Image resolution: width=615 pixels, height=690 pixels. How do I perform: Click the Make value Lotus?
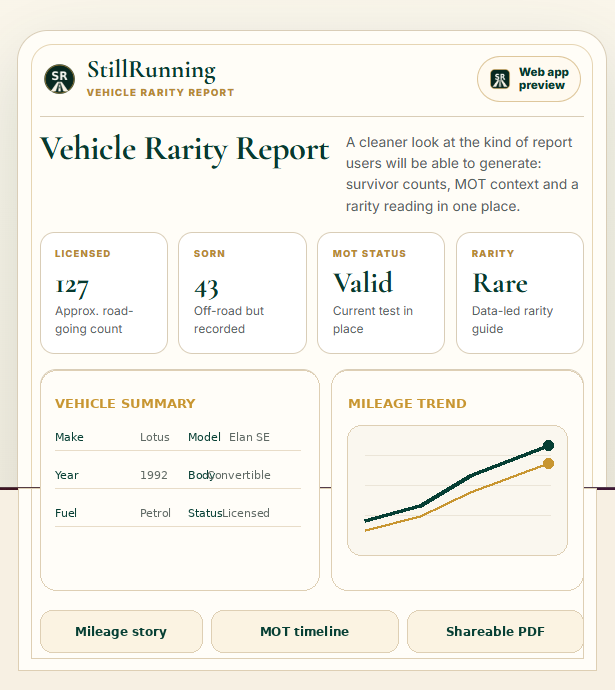[155, 437]
